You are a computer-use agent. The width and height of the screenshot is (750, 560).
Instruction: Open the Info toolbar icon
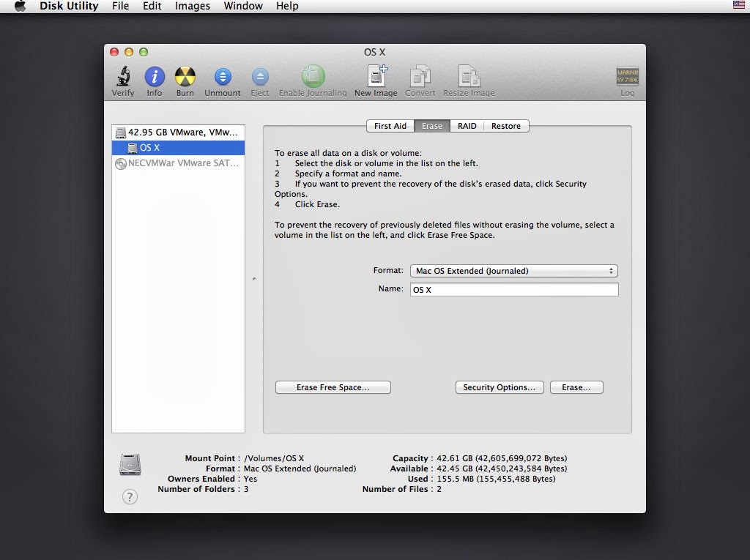155,77
